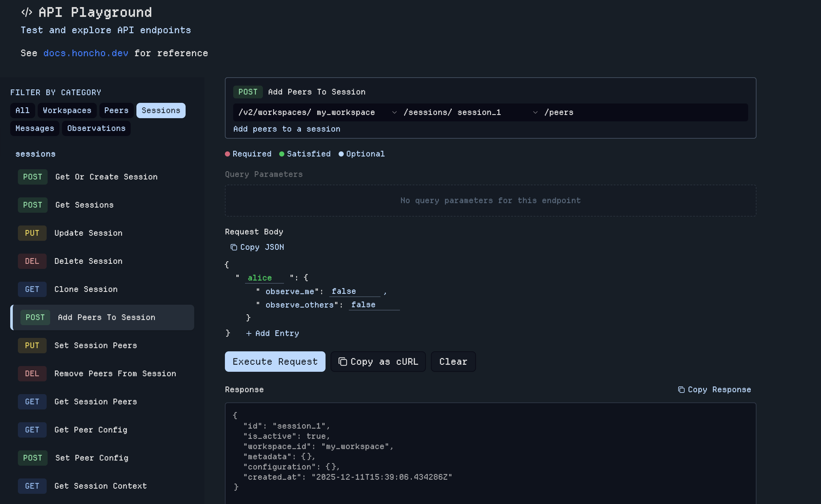This screenshot has height=504, width=821.
Task: Copy the request body JSON
Action: tap(257, 247)
